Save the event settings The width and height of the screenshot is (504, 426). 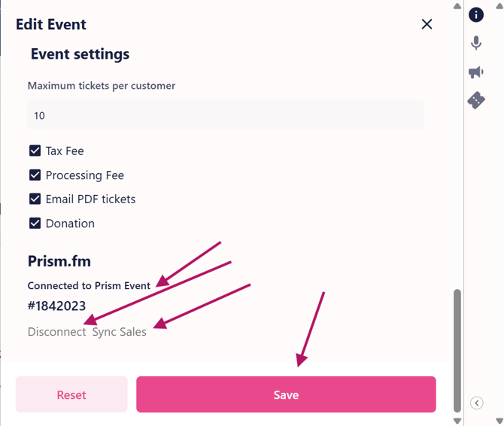pos(286,394)
